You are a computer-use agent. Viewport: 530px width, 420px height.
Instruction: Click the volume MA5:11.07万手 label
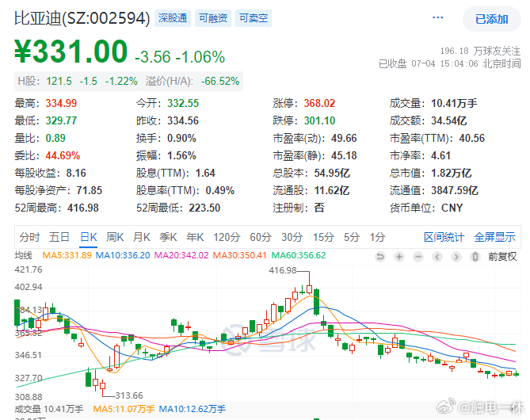click(x=124, y=409)
